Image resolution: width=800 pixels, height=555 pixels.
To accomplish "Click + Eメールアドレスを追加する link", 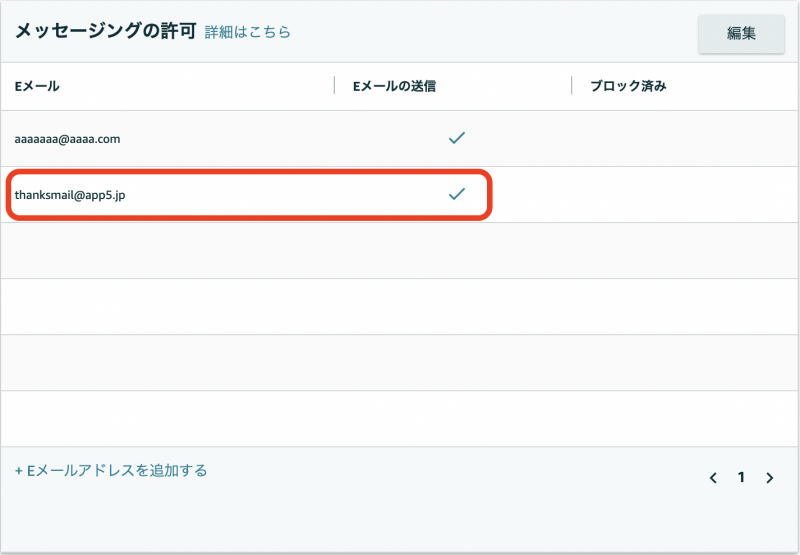I will click(x=111, y=470).
